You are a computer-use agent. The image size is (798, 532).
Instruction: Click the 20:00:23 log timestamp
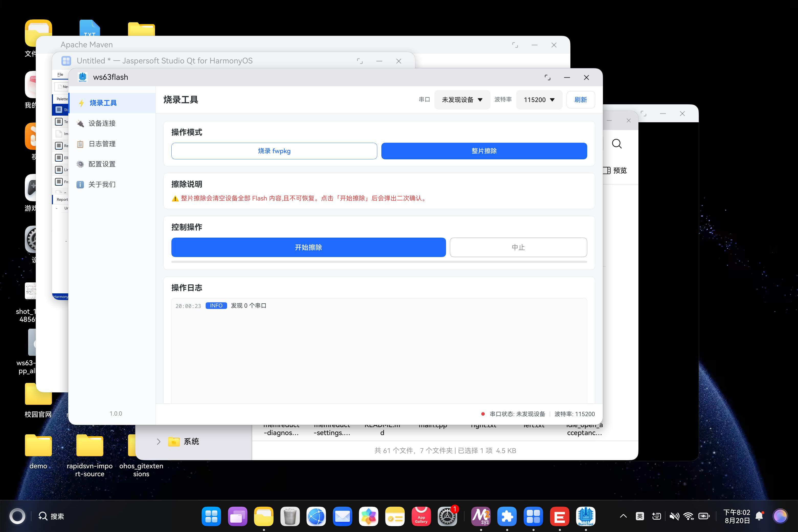click(x=188, y=306)
